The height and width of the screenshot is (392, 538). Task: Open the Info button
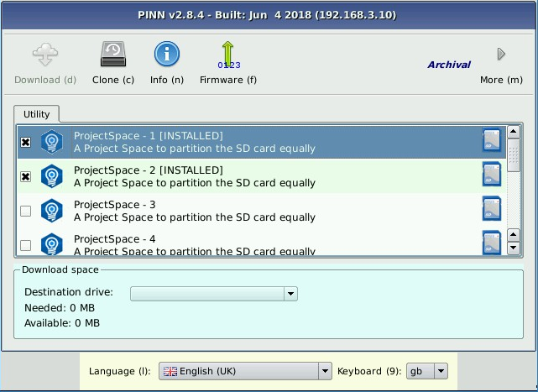point(167,62)
